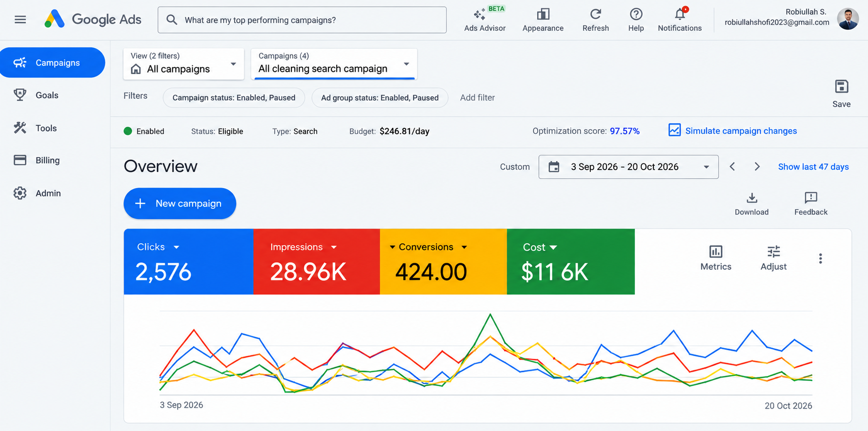Click the search magnifier icon
This screenshot has width=868, height=431.
tap(171, 20)
